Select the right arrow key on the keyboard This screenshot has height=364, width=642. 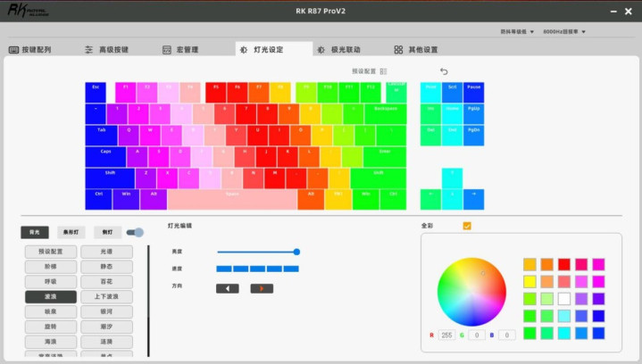point(474,200)
